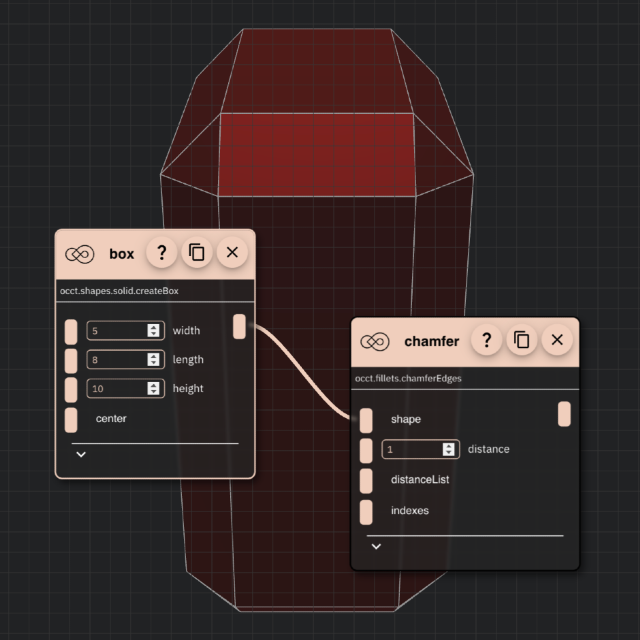Click the distanceList label
This screenshot has width=640, height=640.
[x=420, y=479]
